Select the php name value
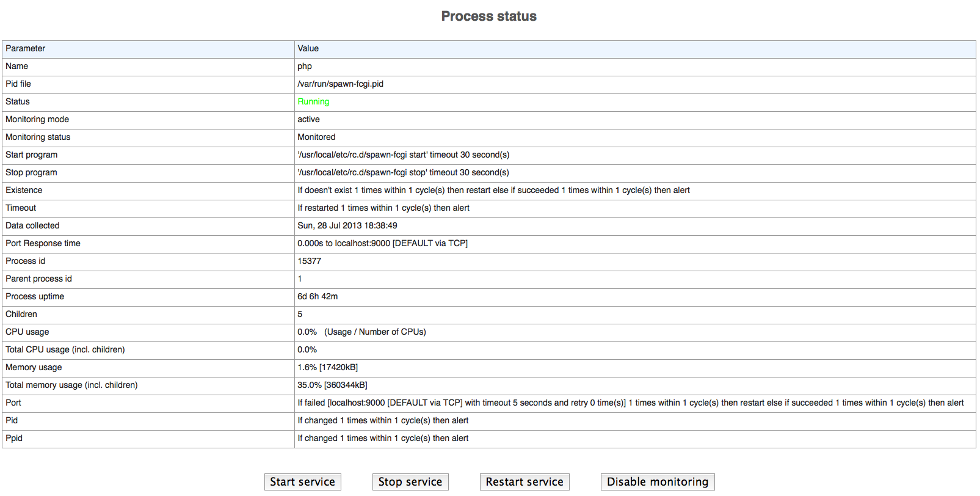 click(x=305, y=67)
